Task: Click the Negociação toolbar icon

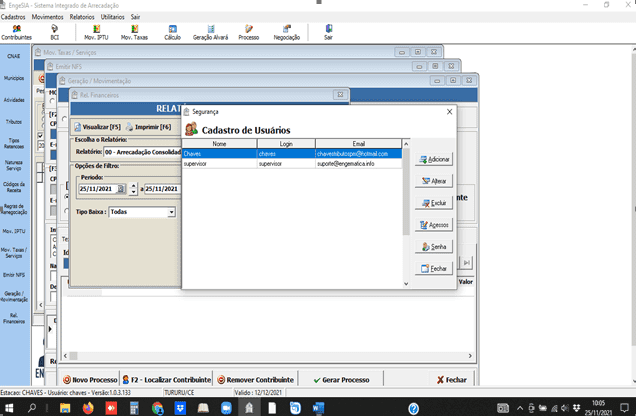Action: [x=287, y=32]
